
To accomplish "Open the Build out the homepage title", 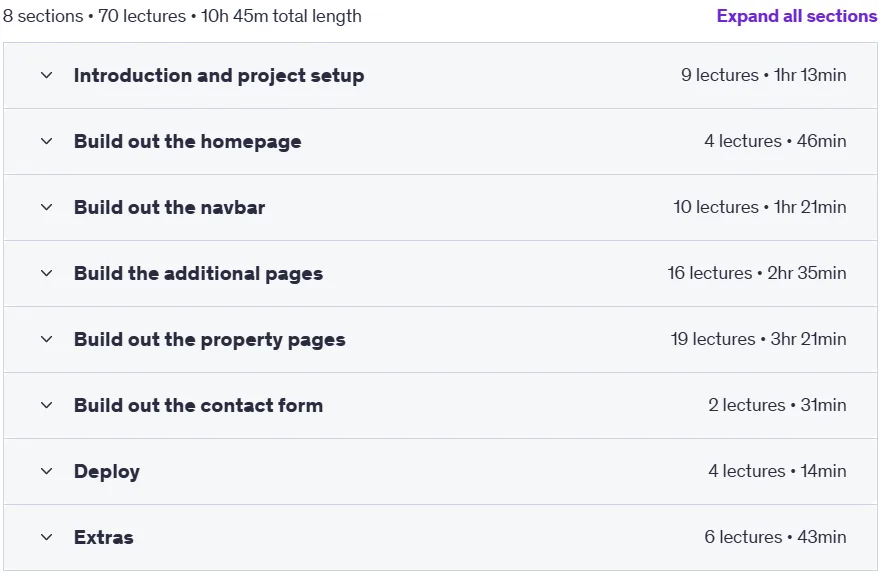I will 187,142.
